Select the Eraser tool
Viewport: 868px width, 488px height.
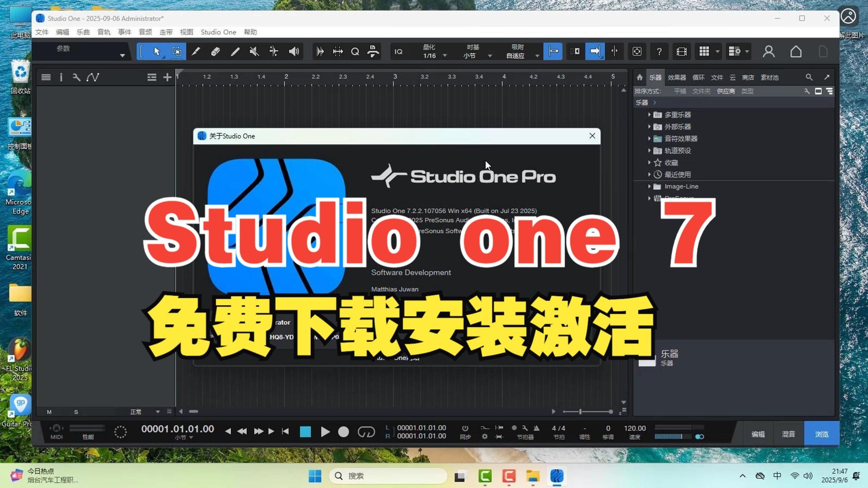216,52
